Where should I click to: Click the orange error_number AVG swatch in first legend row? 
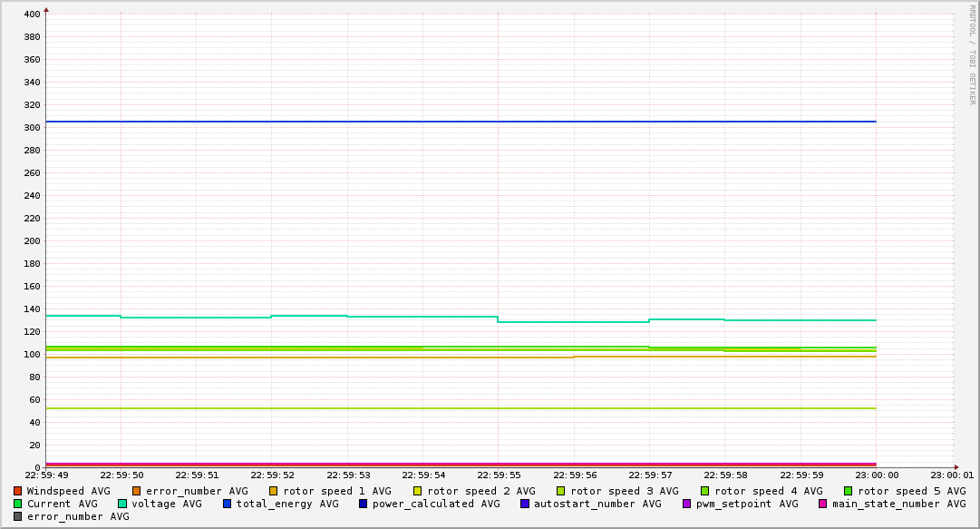137,491
